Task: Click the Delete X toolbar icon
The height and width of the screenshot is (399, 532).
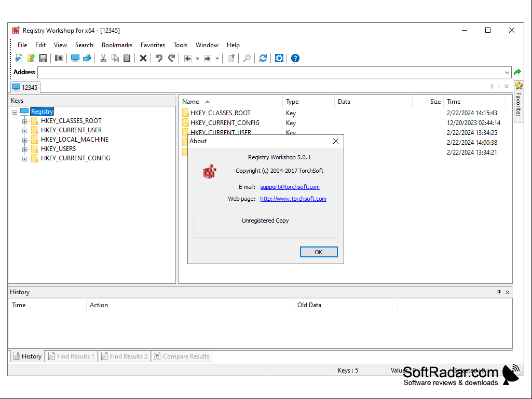Action: [143, 58]
